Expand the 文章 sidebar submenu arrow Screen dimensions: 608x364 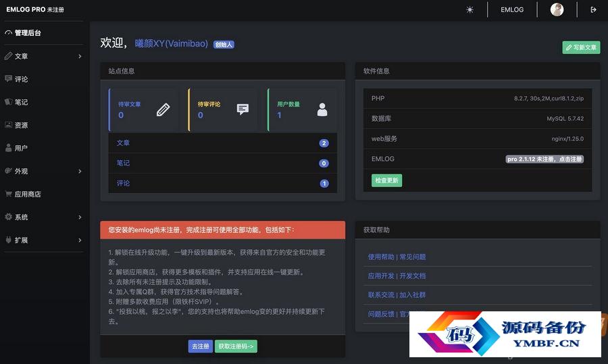coord(80,56)
